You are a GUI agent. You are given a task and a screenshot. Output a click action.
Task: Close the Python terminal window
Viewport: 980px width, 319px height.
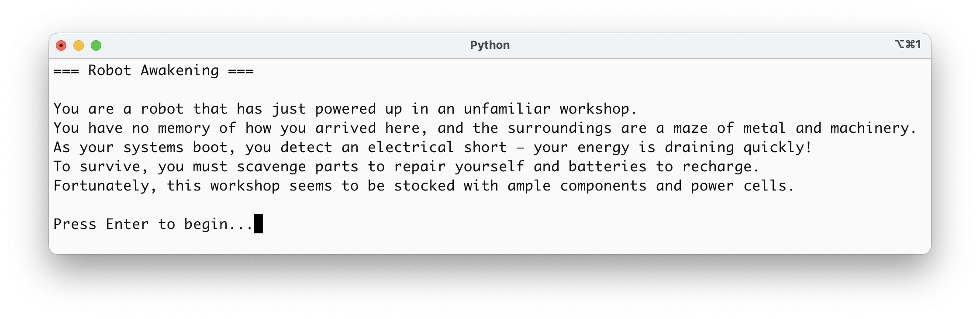pos(61,45)
